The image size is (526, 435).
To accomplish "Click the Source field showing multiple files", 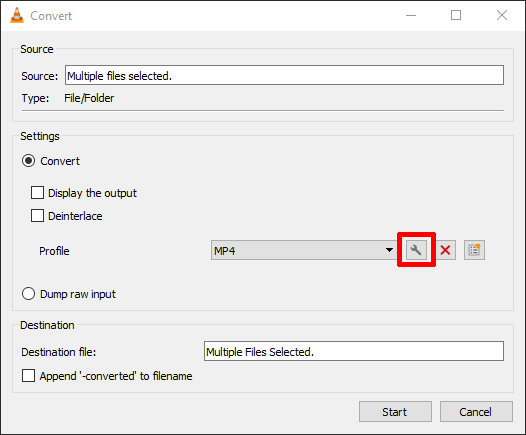I will 284,75.
